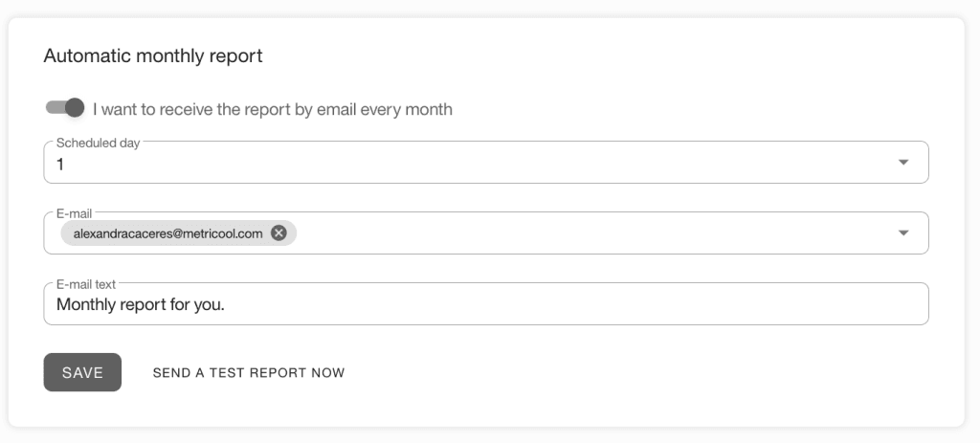Click the "Automatic monthly report" heading
Screen dimensions: 980x443
click(x=153, y=56)
